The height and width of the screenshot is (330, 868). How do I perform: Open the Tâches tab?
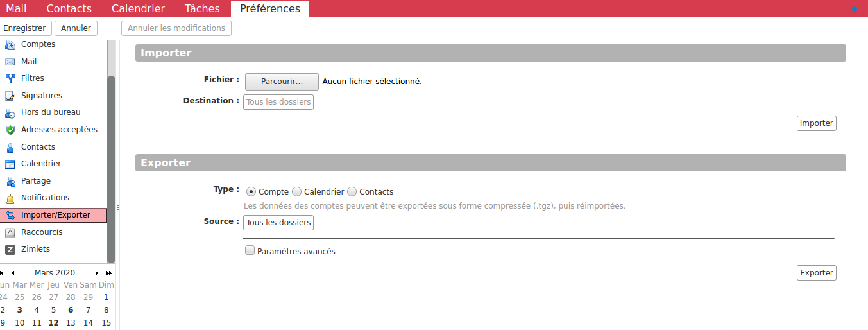[x=202, y=9]
